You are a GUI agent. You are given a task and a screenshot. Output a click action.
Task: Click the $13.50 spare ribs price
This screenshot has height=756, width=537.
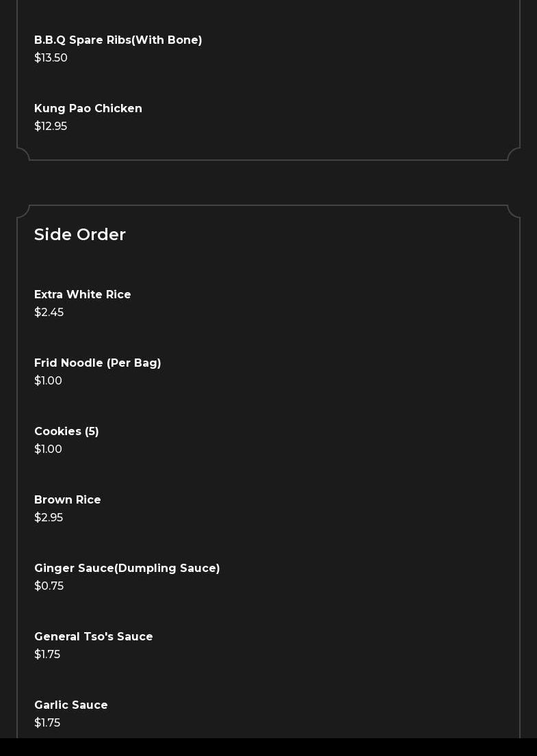tap(51, 58)
